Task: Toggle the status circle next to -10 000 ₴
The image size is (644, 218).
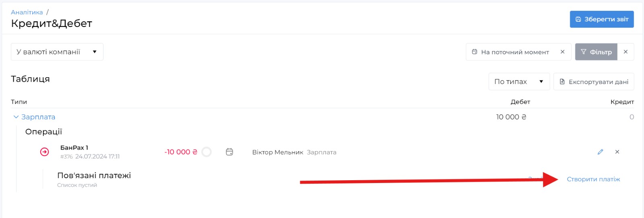Action: (x=206, y=152)
